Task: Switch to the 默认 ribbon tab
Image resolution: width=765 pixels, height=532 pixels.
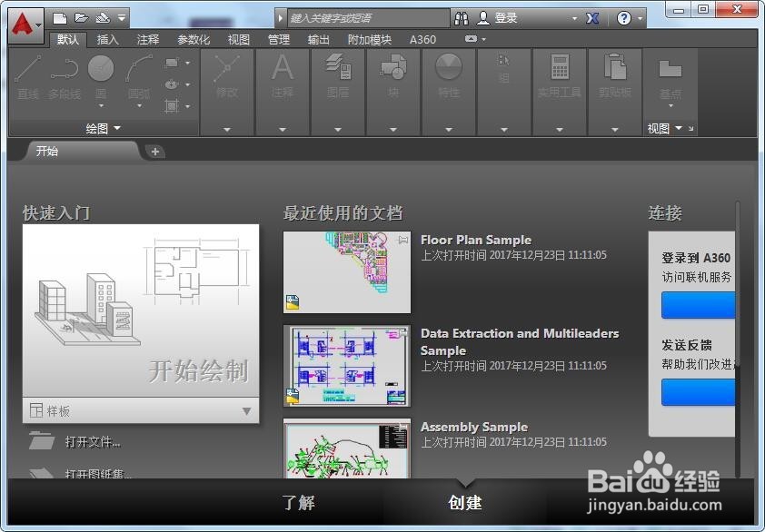Action: (x=68, y=40)
